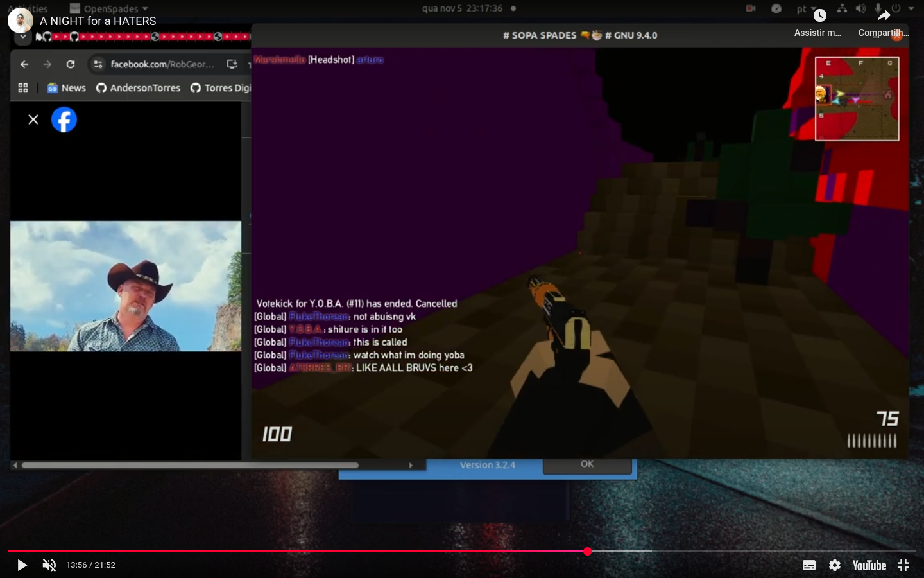Viewport: 924px width, 578px height.
Task: Open the video title 'A NIGHT for a HATERS'
Action: click(98, 21)
